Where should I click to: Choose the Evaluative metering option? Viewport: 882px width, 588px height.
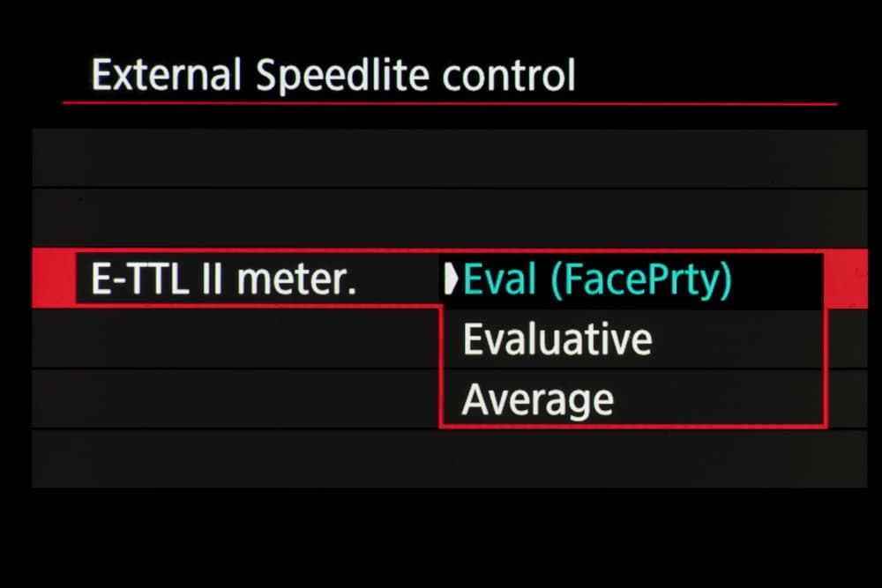pyautogui.click(x=557, y=339)
